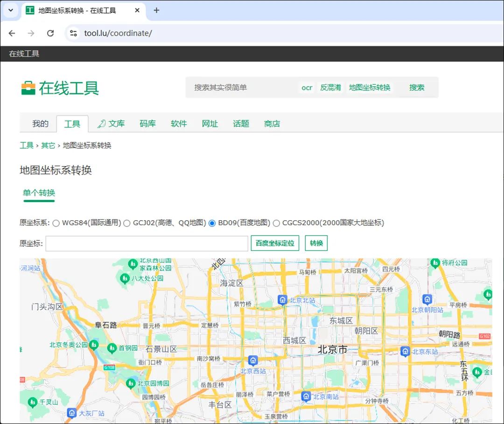The width and height of the screenshot is (504, 424).
Task: Go forward in browser history
Action: point(31,33)
